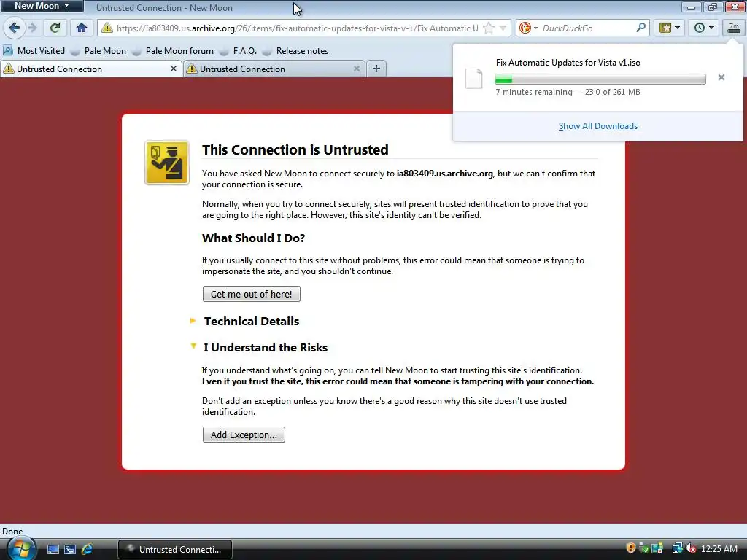747x560 pixels.
Task: Click the untrusted connection officer icon
Action: [167, 163]
